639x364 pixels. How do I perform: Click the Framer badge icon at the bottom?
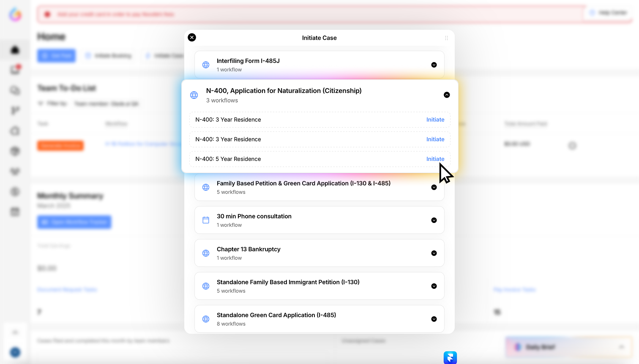451,358
